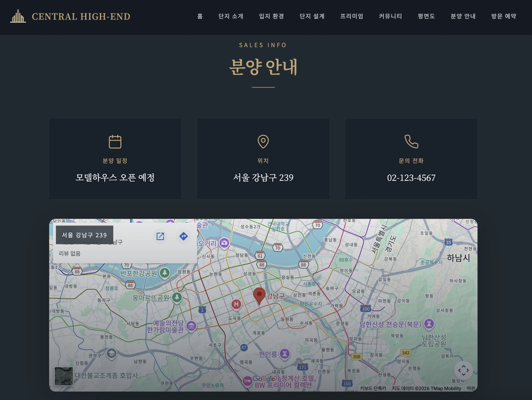The height and width of the screenshot is (400, 532).
Task: Open larger map via external link icon
Action: (x=160, y=236)
